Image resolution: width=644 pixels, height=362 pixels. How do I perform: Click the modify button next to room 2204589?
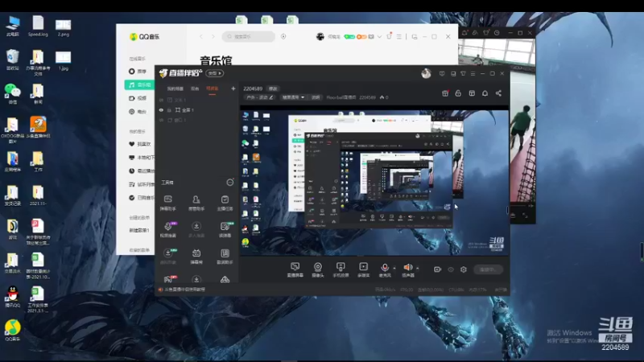point(273,88)
